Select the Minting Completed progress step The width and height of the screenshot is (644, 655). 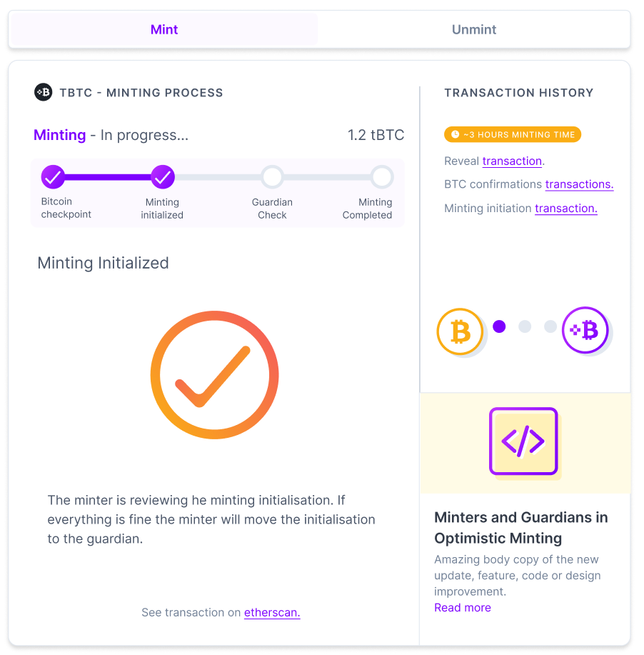coord(382,176)
